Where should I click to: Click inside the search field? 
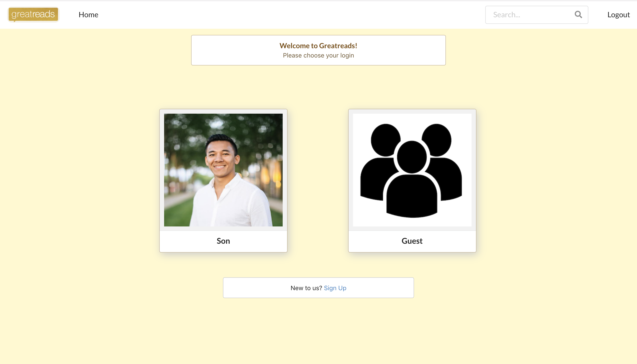[x=525, y=15]
